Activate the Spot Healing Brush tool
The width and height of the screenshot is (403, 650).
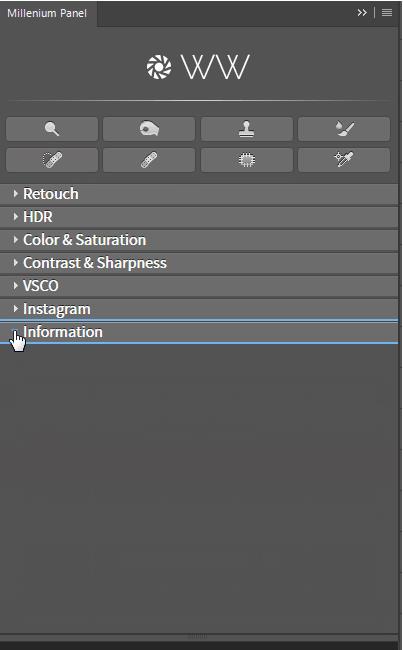52,160
